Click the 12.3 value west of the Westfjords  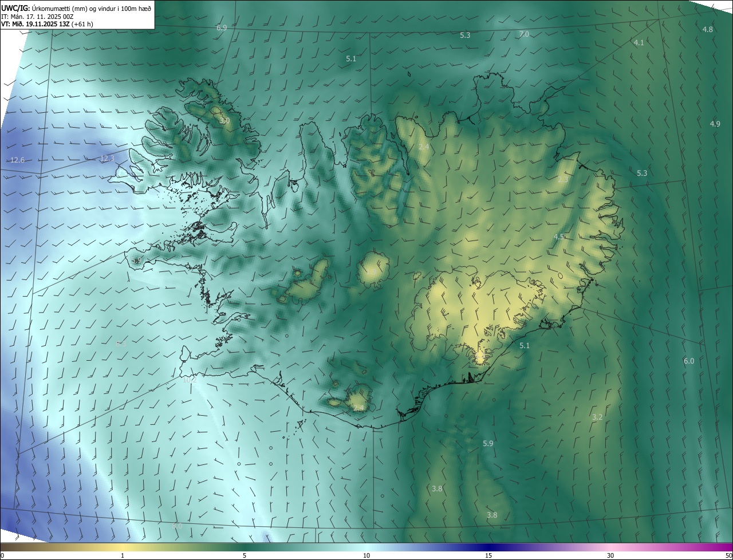pyautogui.click(x=107, y=159)
